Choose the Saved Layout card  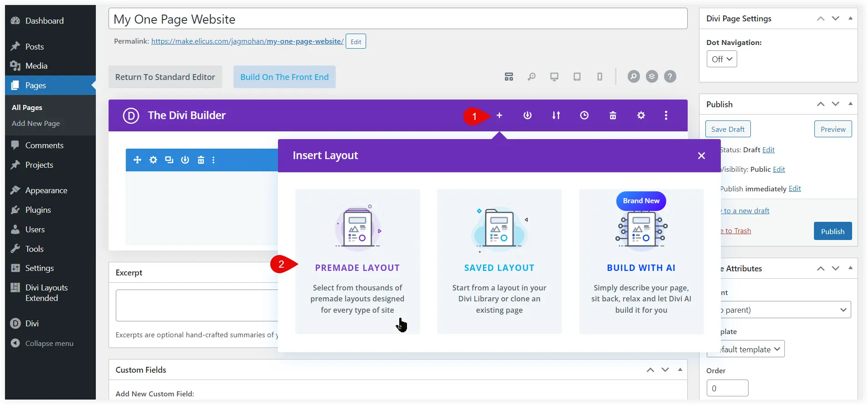(x=499, y=261)
